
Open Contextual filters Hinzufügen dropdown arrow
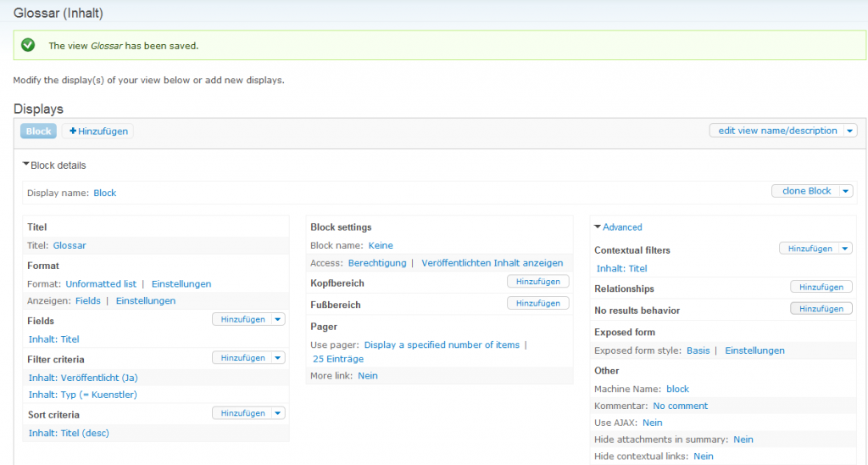[845, 249]
